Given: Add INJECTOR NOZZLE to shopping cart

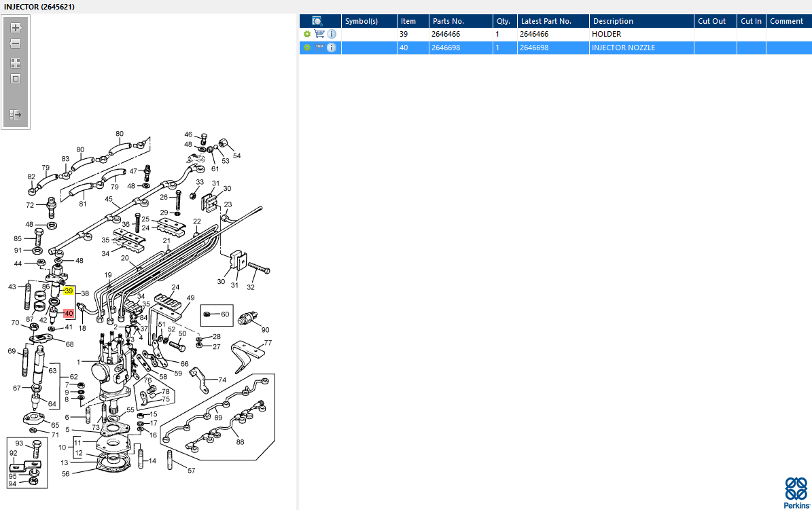Looking at the screenshot, I should [319, 48].
